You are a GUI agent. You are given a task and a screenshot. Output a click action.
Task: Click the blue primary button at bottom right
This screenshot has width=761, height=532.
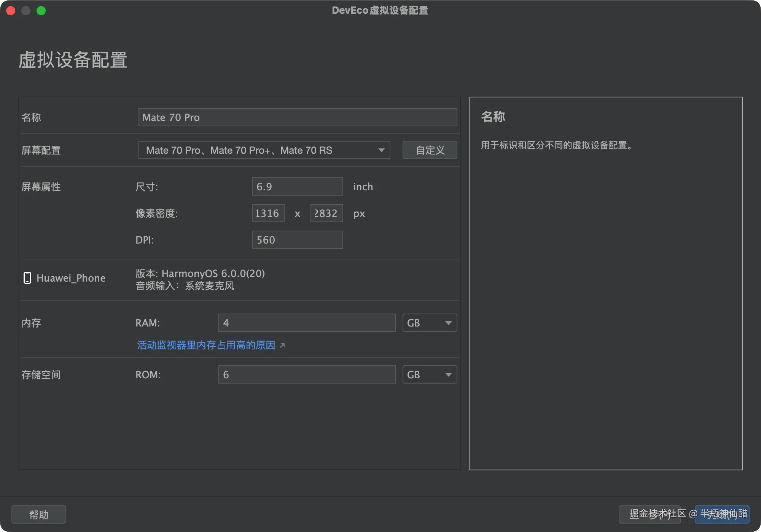click(x=722, y=514)
